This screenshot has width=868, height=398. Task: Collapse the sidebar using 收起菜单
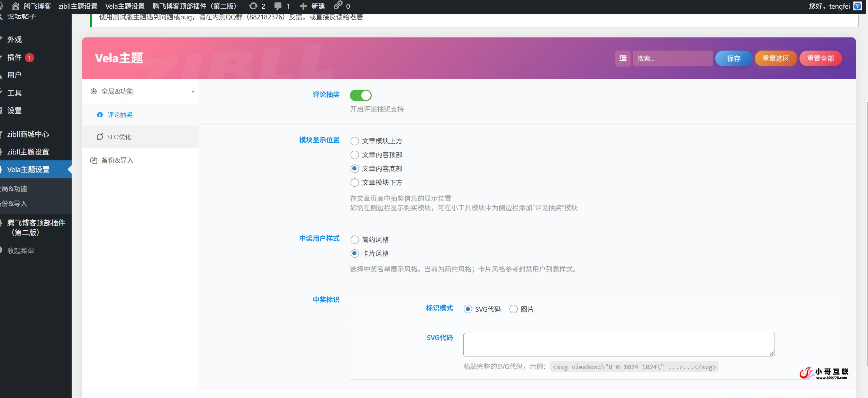[20, 250]
